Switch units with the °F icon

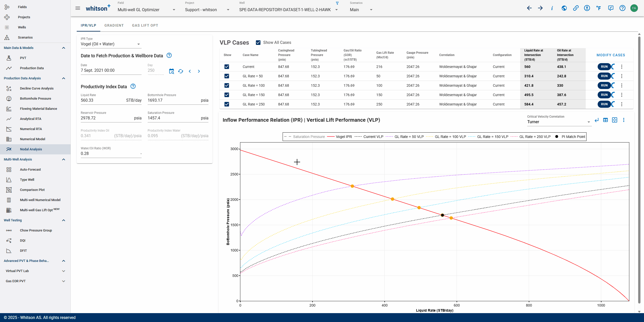pos(599,8)
